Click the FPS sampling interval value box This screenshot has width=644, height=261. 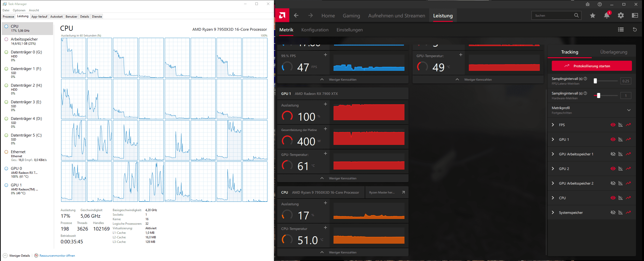626,81
